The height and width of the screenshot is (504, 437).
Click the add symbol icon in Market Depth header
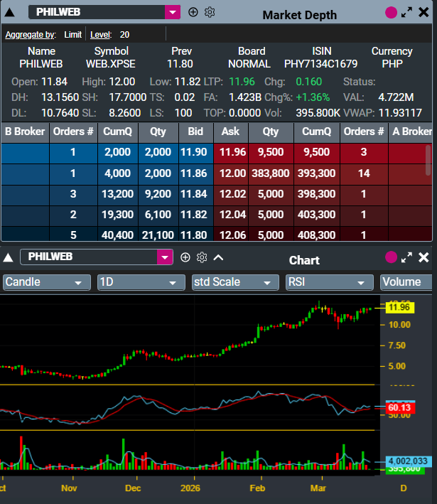[x=193, y=12]
